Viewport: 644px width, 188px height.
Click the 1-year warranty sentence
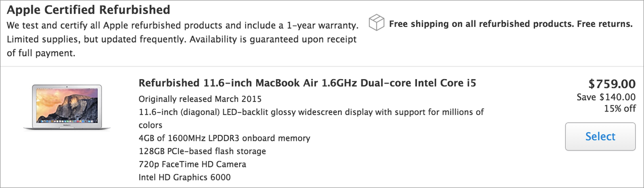[182, 25]
